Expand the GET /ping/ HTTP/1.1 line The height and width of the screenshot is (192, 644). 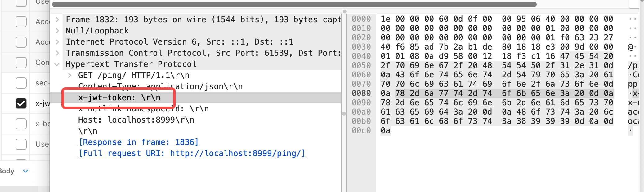(70, 75)
